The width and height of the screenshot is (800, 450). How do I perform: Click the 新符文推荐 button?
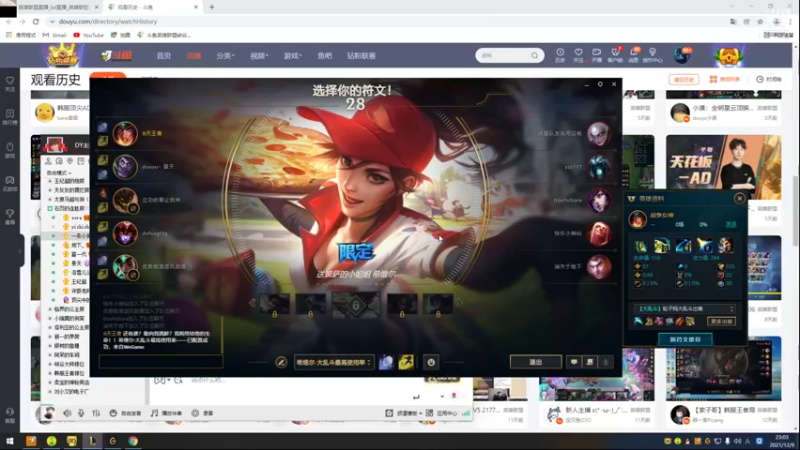(x=685, y=339)
